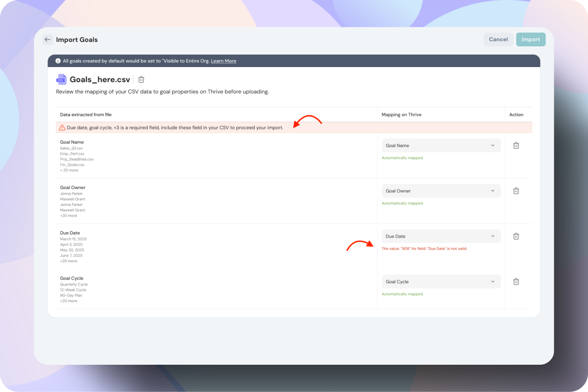This screenshot has height=392, width=588.
Task: Click the Sales_Q1.csv value
Action: [x=71, y=148]
